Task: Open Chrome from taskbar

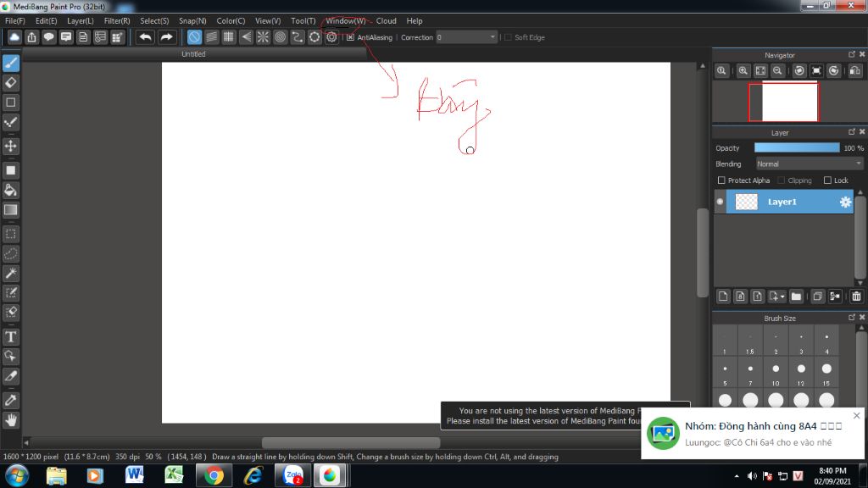Action: 214,475
